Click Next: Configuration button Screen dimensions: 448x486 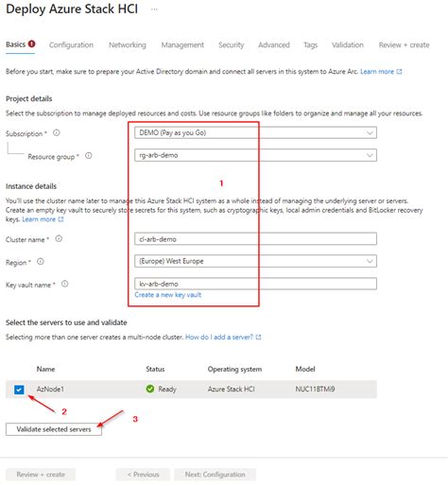pyautogui.click(x=215, y=475)
